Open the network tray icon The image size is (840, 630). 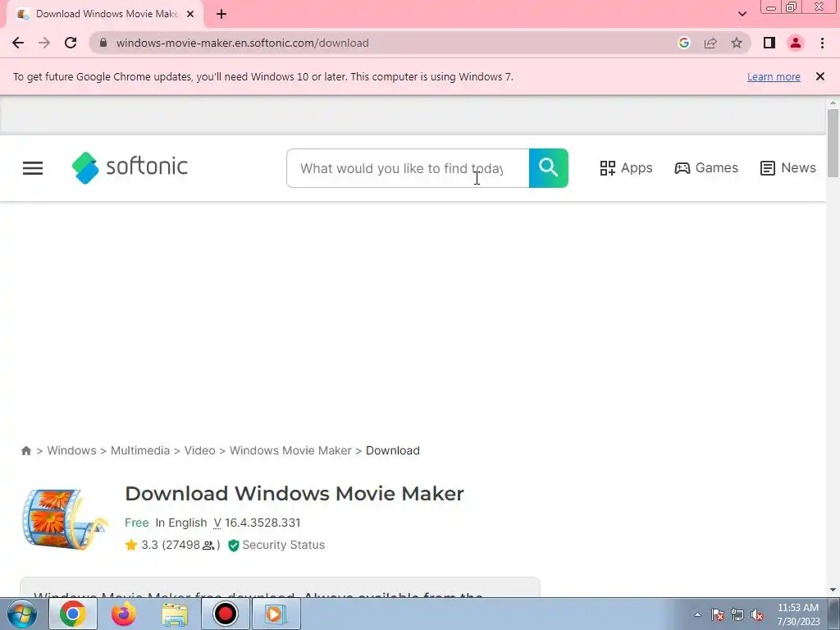737,614
